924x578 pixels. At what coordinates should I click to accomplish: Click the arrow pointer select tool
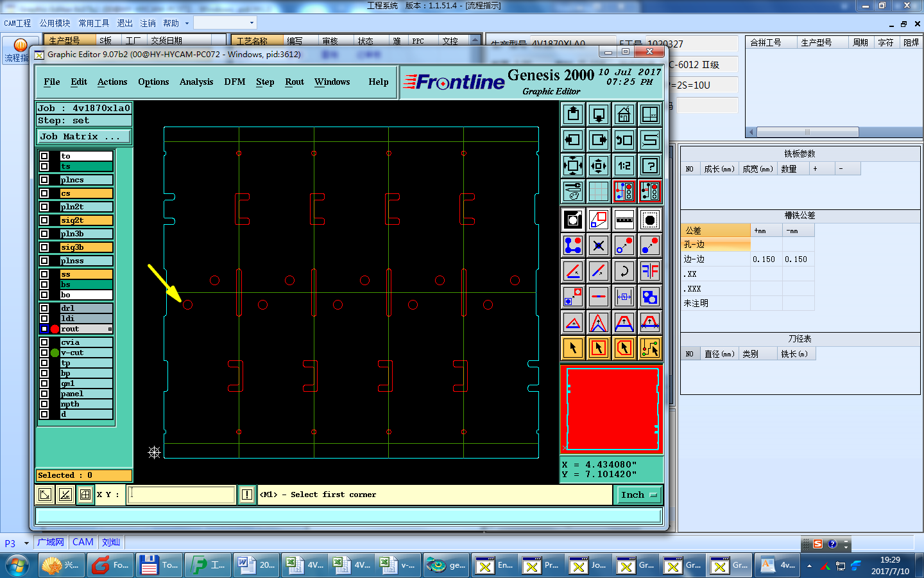(x=573, y=348)
